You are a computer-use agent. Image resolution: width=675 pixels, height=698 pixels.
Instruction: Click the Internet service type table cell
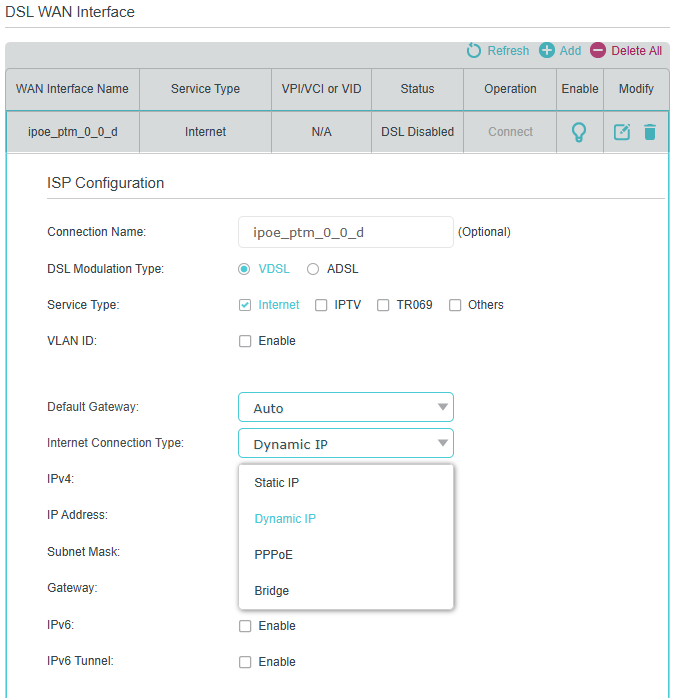(x=205, y=132)
